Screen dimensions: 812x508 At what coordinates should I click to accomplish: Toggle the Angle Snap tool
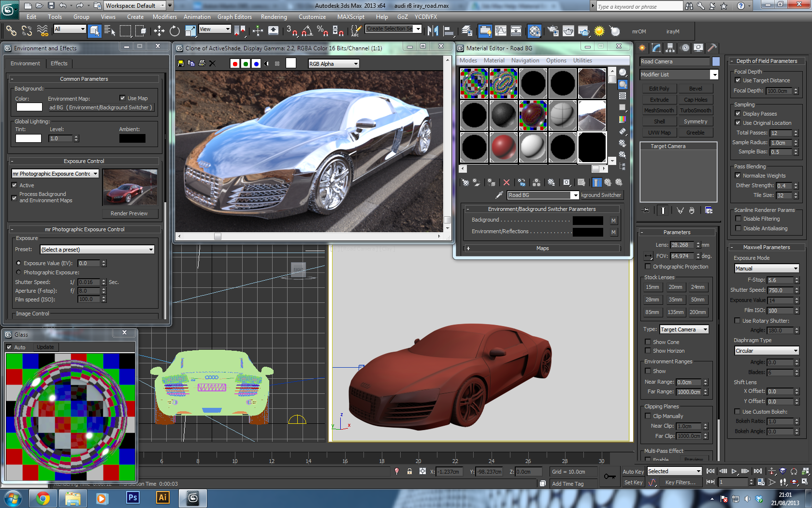tap(307, 31)
